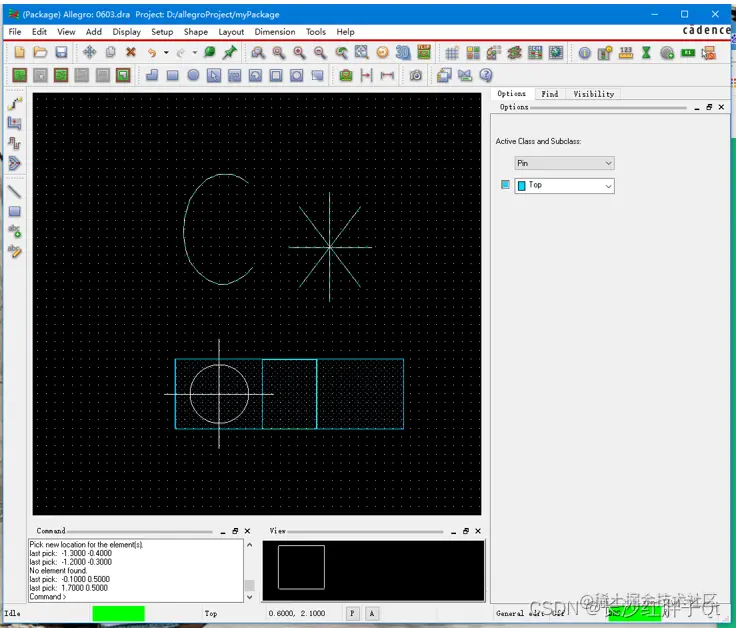Expand the Top subclass dropdown
This screenshot has width=736, height=628.
pos(564,186)
